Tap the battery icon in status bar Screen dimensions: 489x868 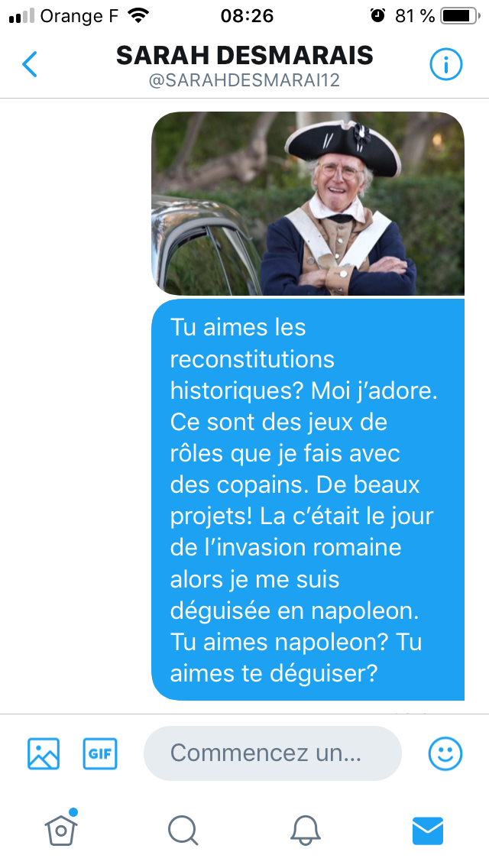[x=460, y=15]
